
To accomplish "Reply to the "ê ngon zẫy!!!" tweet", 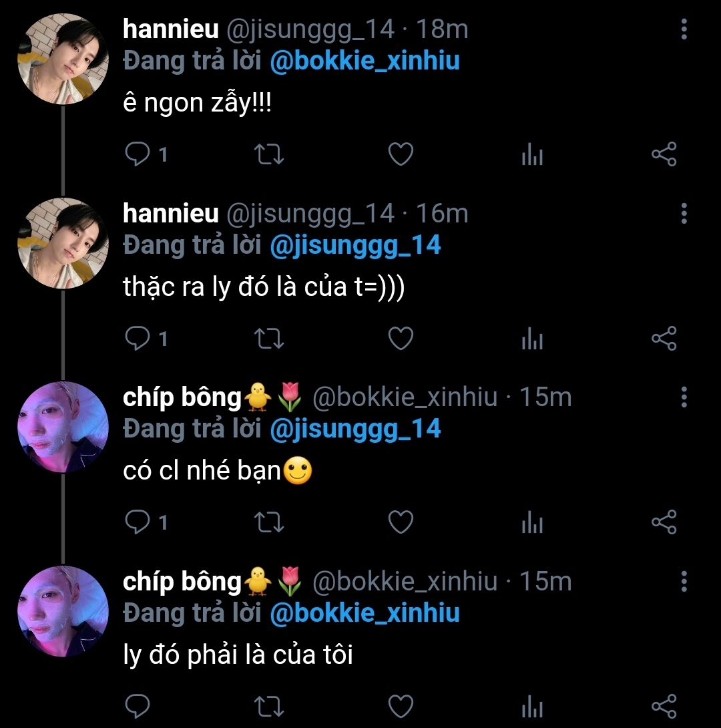I will pos(138,155).
